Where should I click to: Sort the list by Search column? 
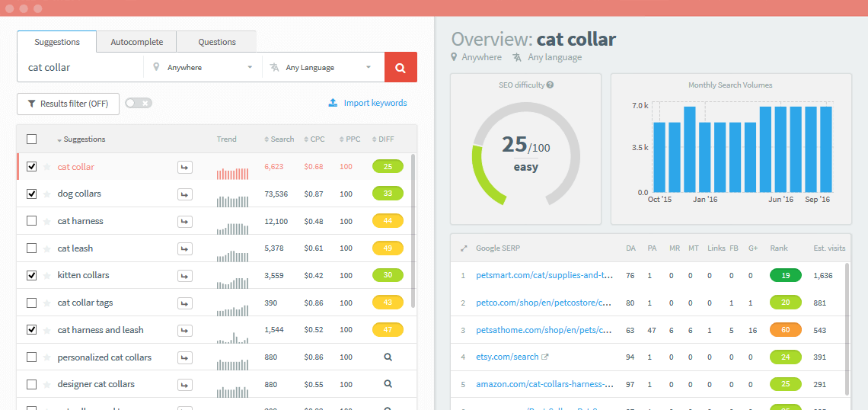279,139
